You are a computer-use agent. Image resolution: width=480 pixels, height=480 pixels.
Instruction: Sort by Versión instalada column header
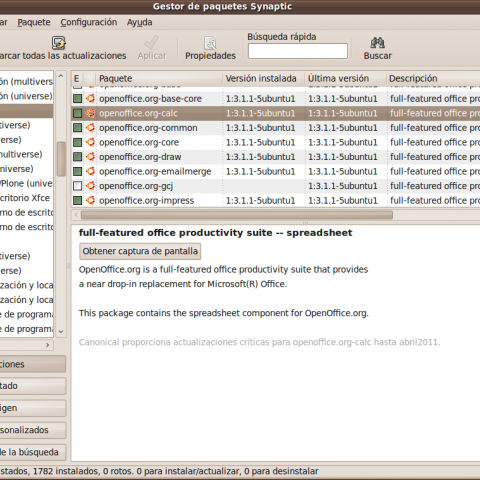click(x=263, y=79)
